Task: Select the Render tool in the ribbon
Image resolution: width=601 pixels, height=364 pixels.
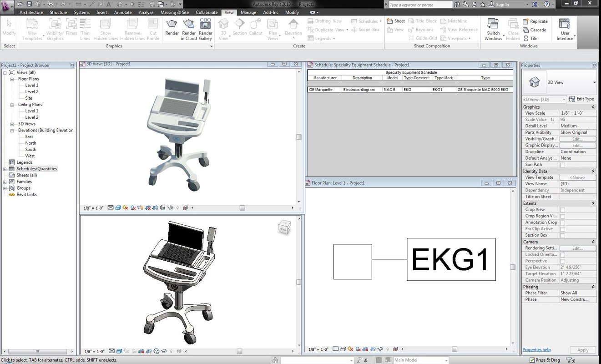Action: 172,27
